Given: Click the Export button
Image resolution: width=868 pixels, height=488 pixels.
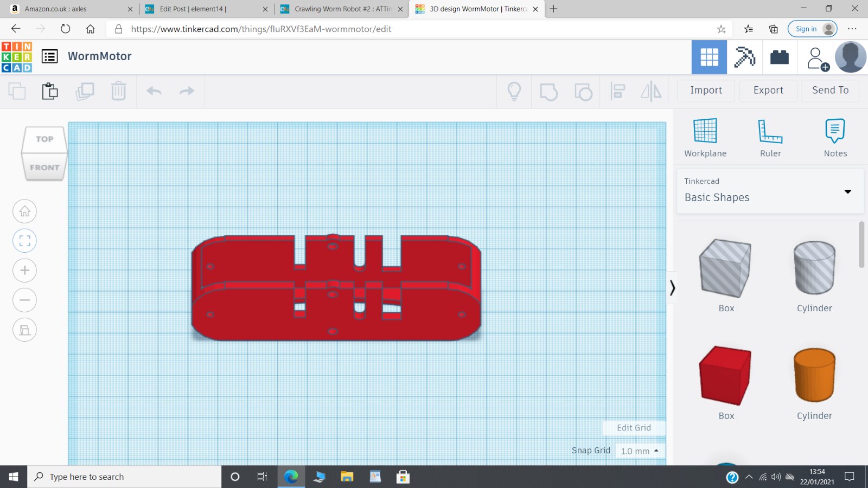Looking at the screenshot, I should (768, 91).
